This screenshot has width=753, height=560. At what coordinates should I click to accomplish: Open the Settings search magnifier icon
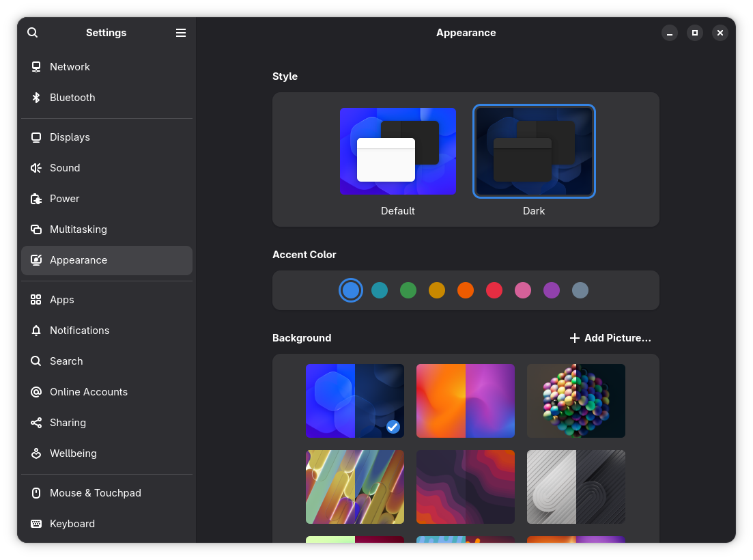click(32, 33)
